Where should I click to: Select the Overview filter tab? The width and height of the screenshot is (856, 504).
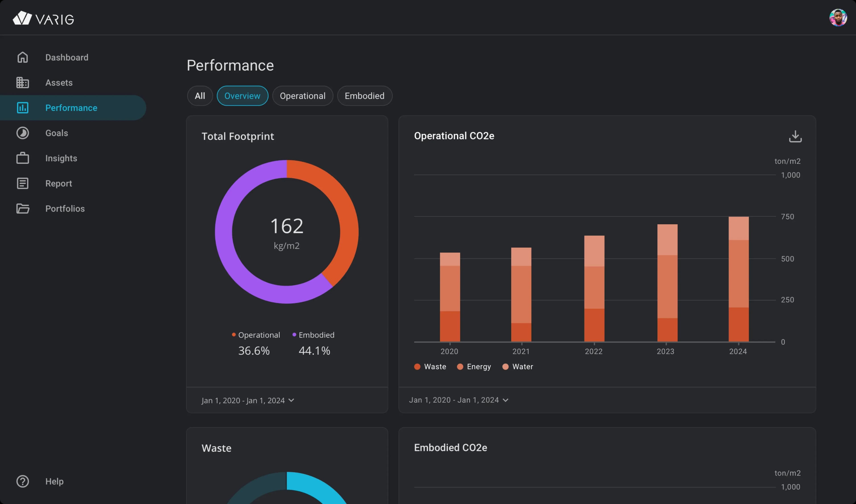(x=242, y=96)
